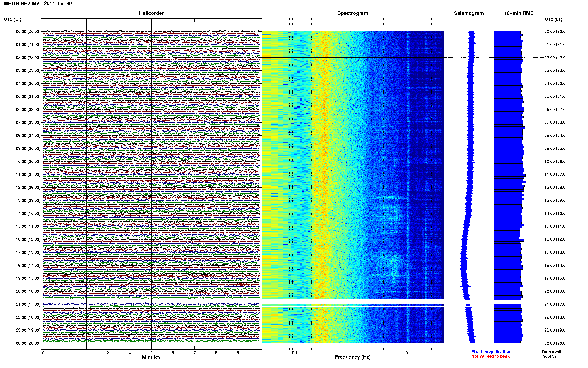
Task: Click the "03:00 (23:00)" left time label
Action: (x=28, y=70)
